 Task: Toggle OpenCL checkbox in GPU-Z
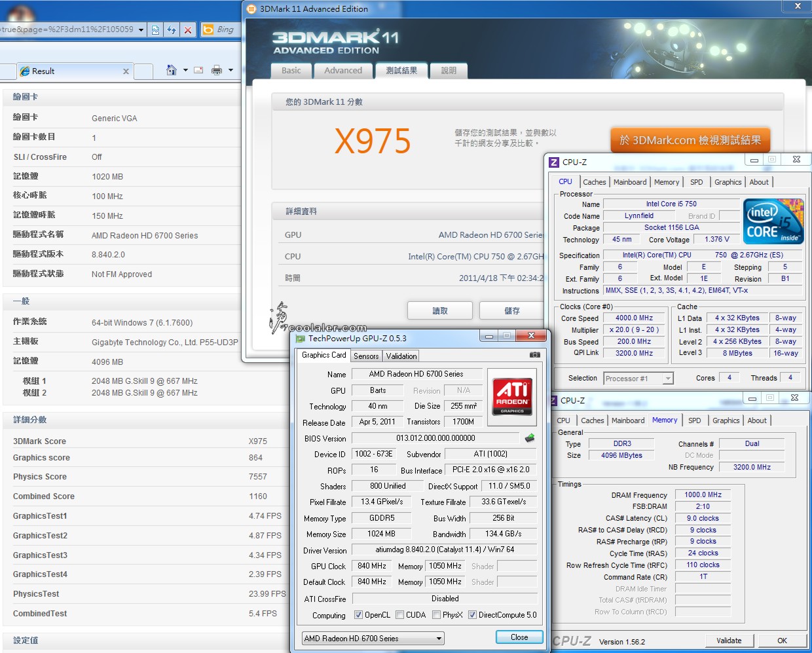point(358,615)
